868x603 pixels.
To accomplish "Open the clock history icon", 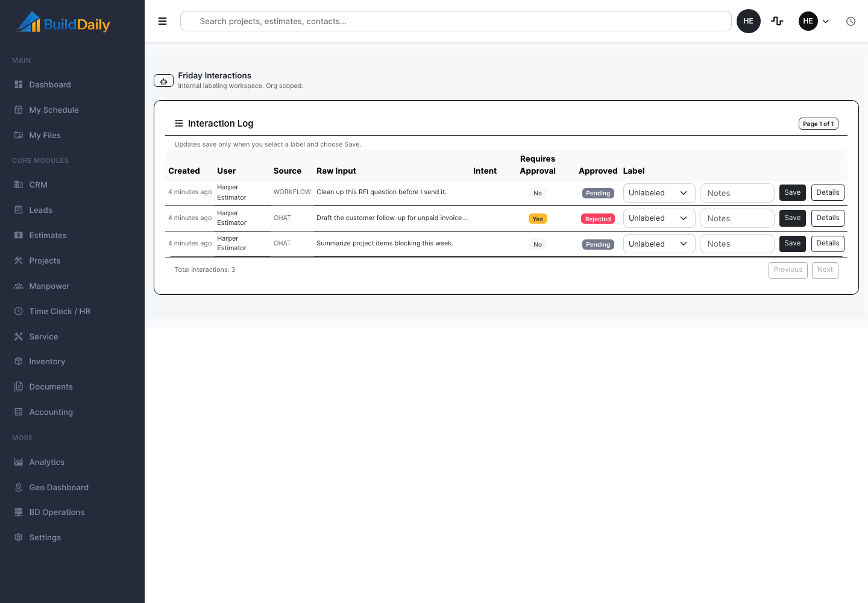I will click(x=851, y=21).
